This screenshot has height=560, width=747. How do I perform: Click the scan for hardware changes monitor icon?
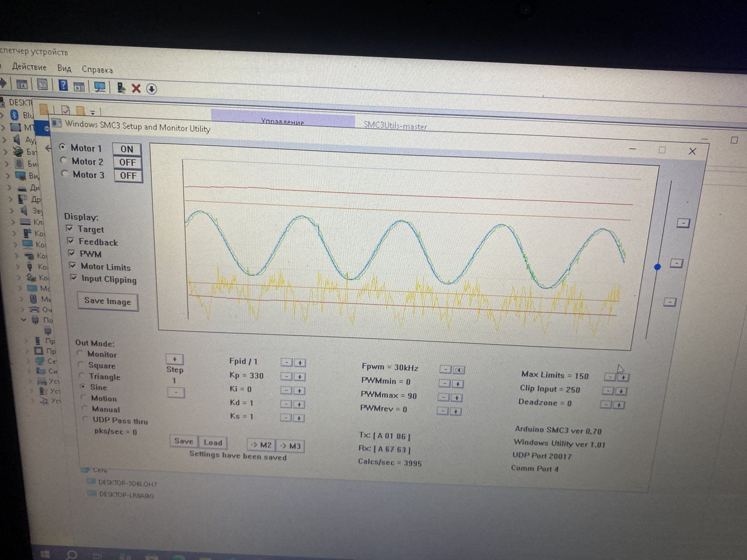99,87
